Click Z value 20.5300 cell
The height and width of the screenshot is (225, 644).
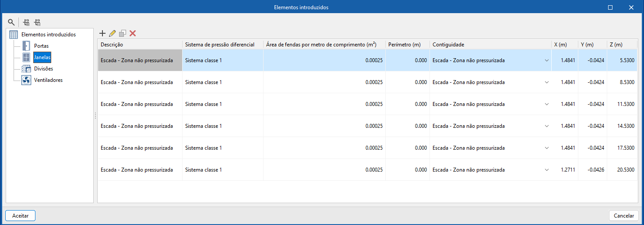click(x=622, y=170)
